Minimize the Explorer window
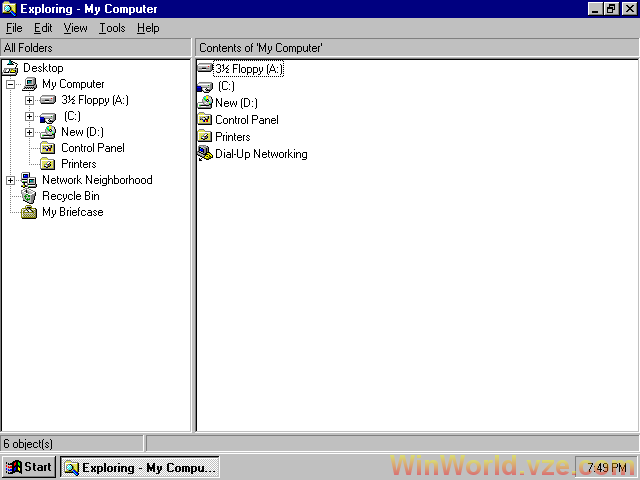This screenshot has height=480, width=640. (595, 9)
